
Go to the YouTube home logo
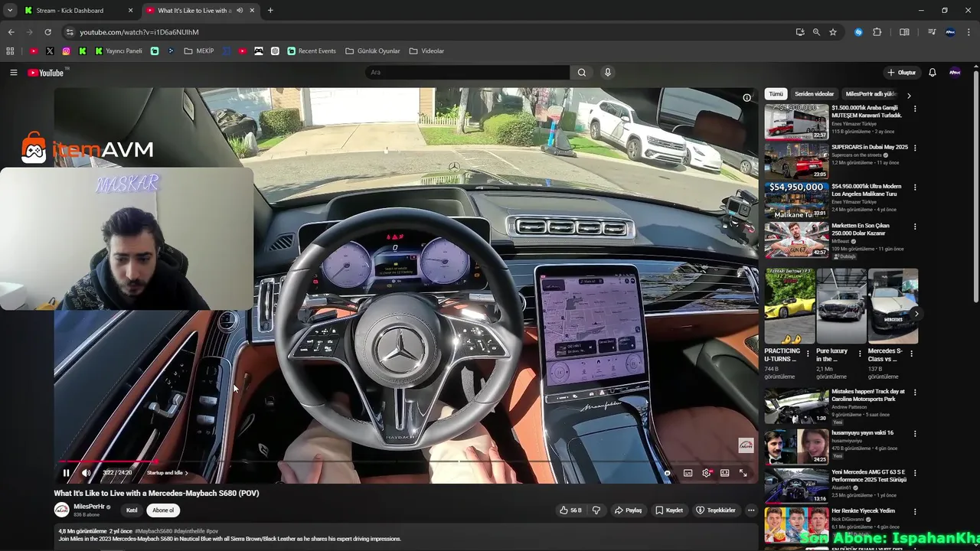[x=46, y=73]
